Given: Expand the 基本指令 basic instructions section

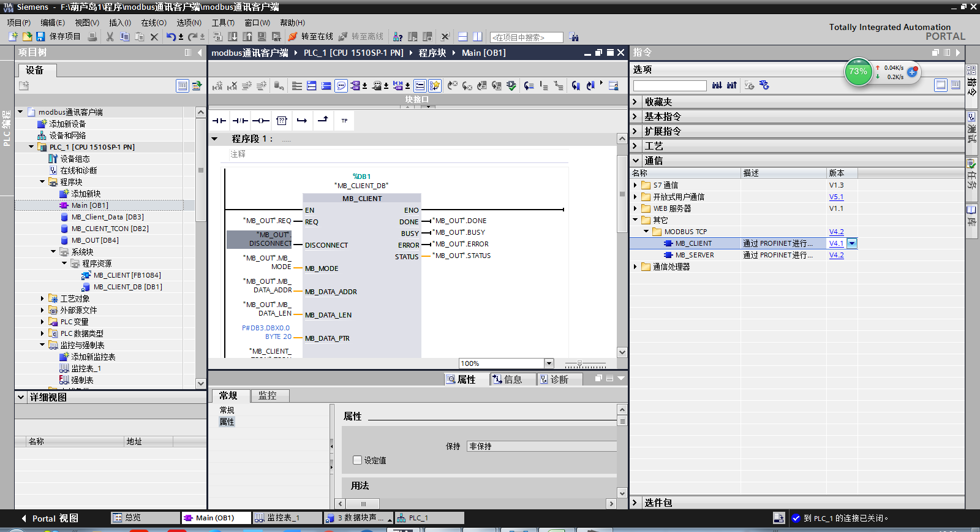Looking at the screenshot, I should click(x=635, y=116).
